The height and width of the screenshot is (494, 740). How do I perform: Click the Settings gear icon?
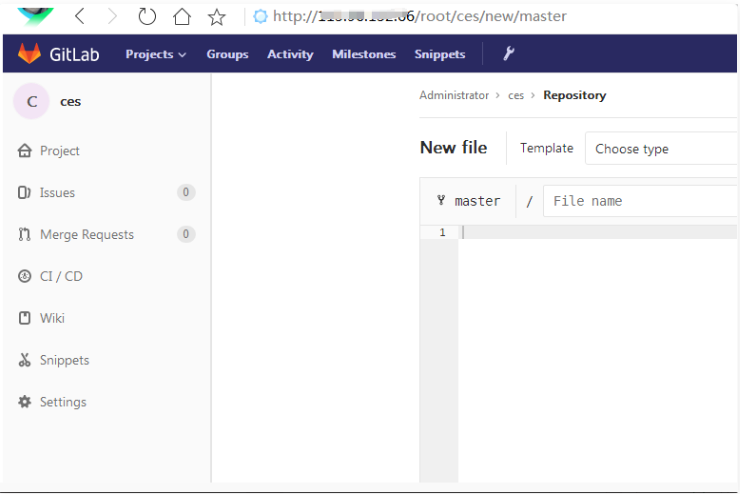pyautogui.click(x=25, y=402)
